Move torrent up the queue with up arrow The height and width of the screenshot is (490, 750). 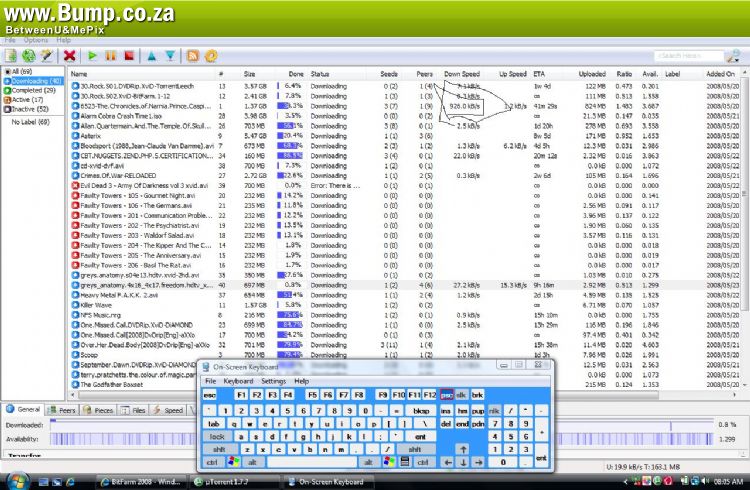151,56
